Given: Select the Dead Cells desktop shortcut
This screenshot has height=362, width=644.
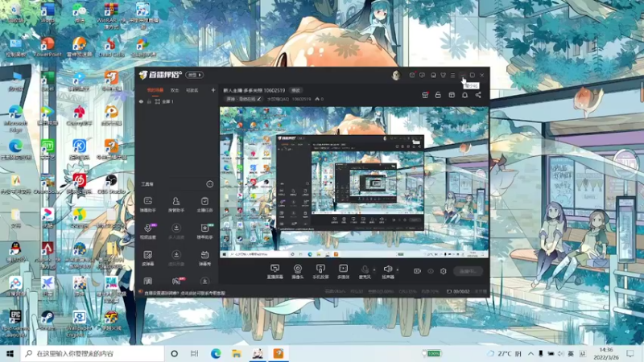Looking at the screenshot, I should point(111,47).
